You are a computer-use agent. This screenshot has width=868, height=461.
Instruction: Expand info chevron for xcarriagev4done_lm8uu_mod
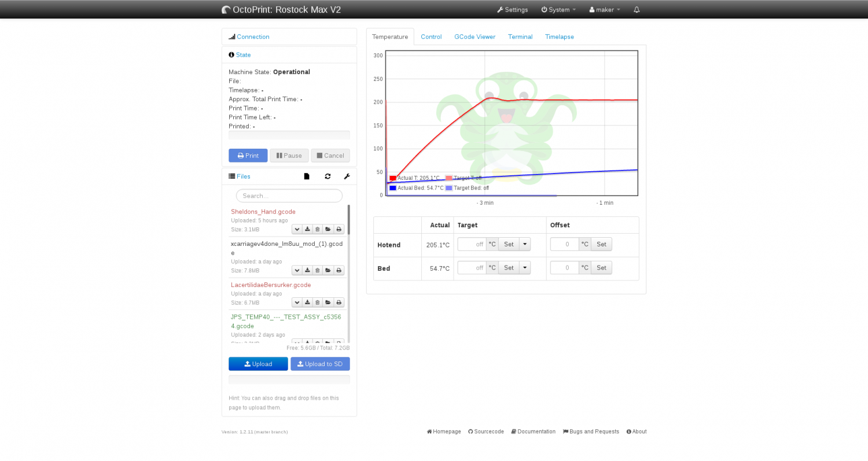[297, 270]
